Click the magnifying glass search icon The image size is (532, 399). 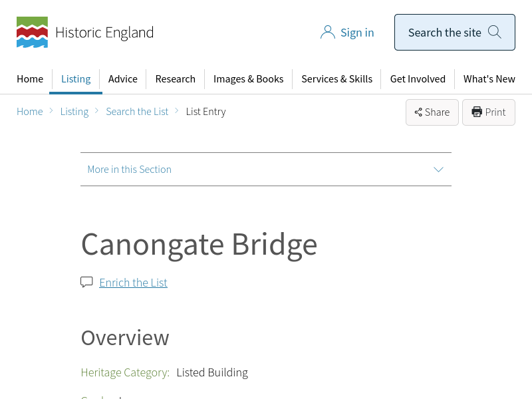[x=495, y=32]
